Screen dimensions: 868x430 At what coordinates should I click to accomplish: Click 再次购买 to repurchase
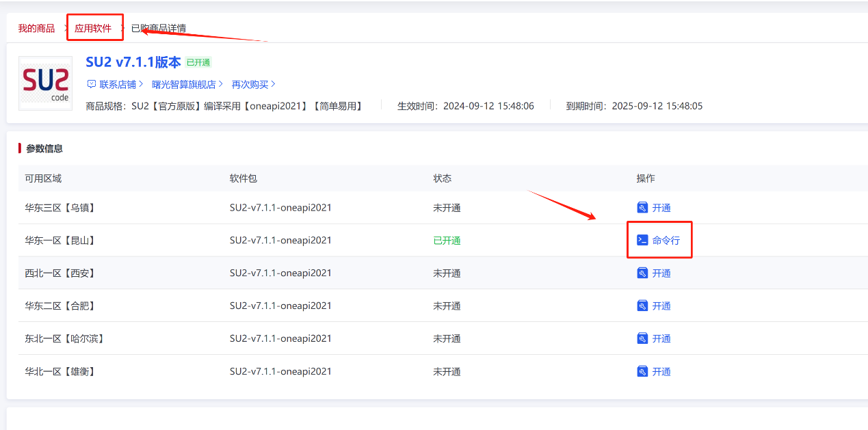point(250,84)
